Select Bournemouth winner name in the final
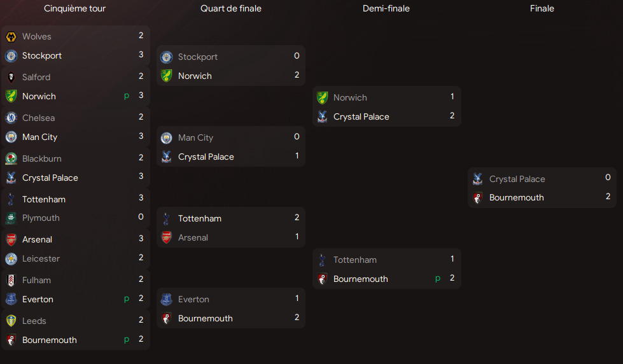623x364 pixels. [x=516, y=197]
